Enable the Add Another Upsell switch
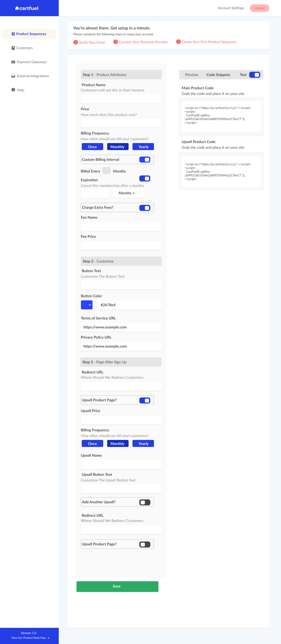Viewport: 281px width, 644px height. [x=145, y=502]
